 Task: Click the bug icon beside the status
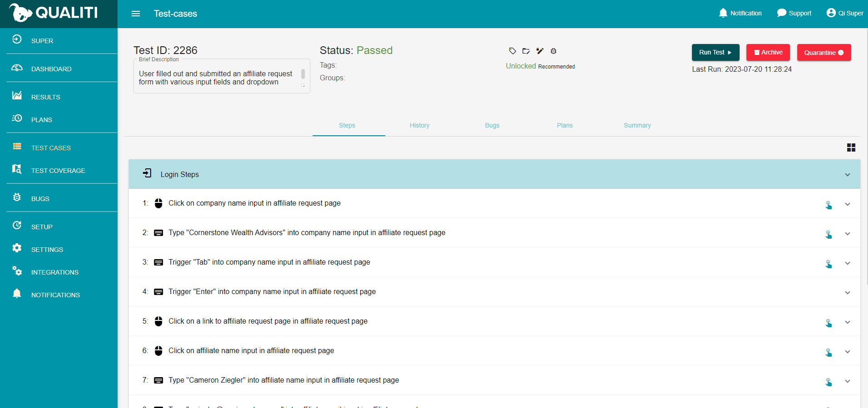point(554,51)
